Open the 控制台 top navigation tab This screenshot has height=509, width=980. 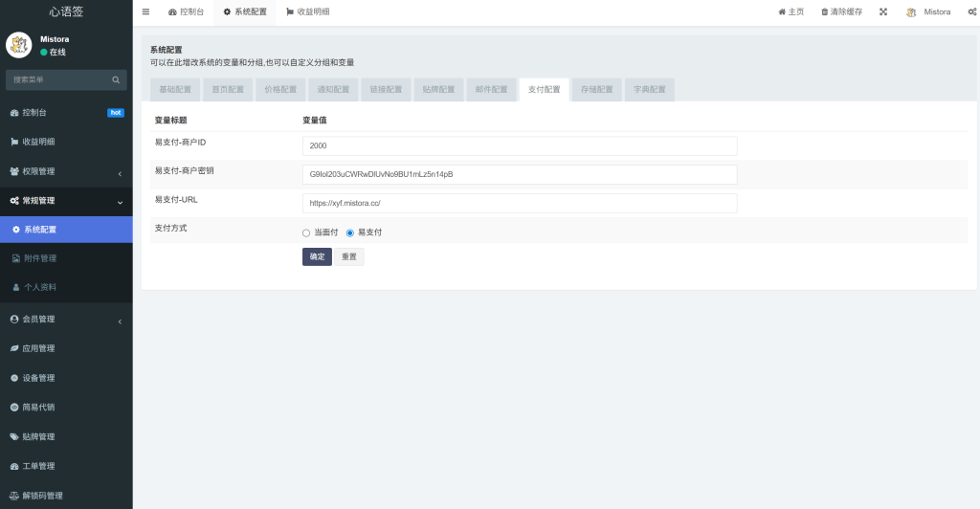tap(187, 11)
